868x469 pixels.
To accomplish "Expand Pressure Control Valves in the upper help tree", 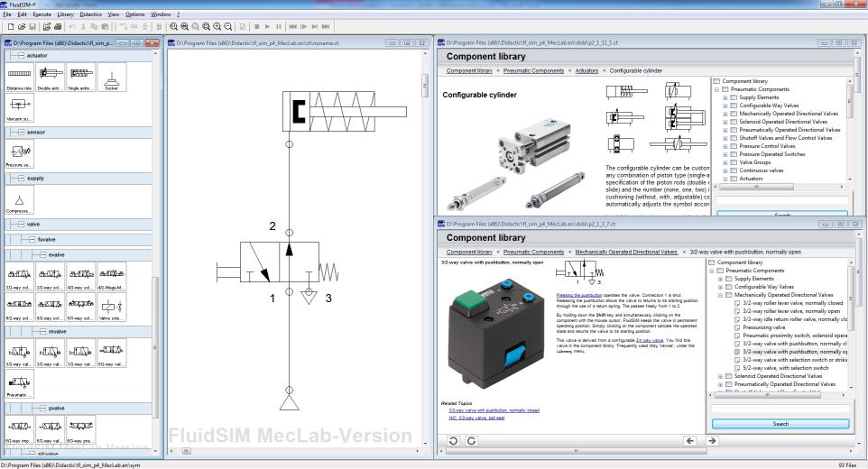I will click(x=725, y=146).
